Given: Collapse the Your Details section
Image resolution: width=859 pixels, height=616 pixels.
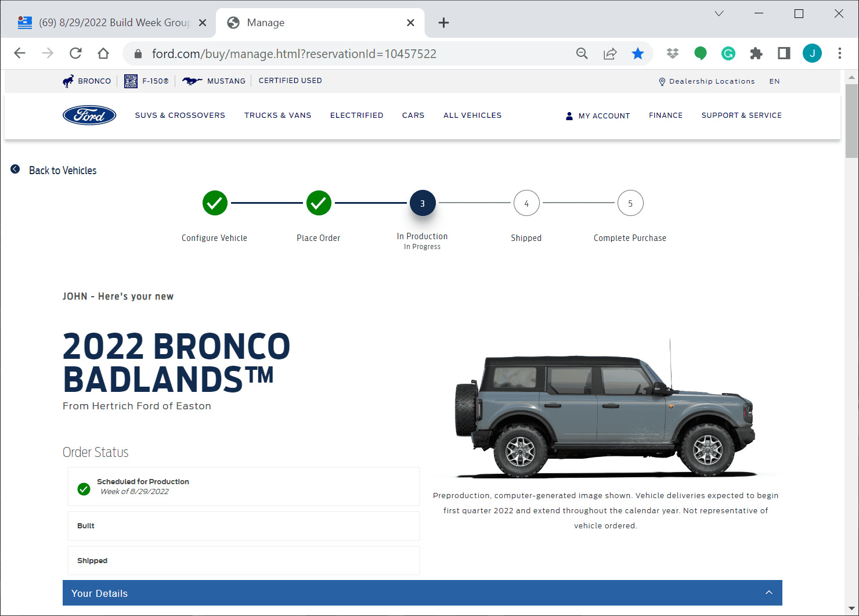Looking at the screenshot, I should [423, 593].
